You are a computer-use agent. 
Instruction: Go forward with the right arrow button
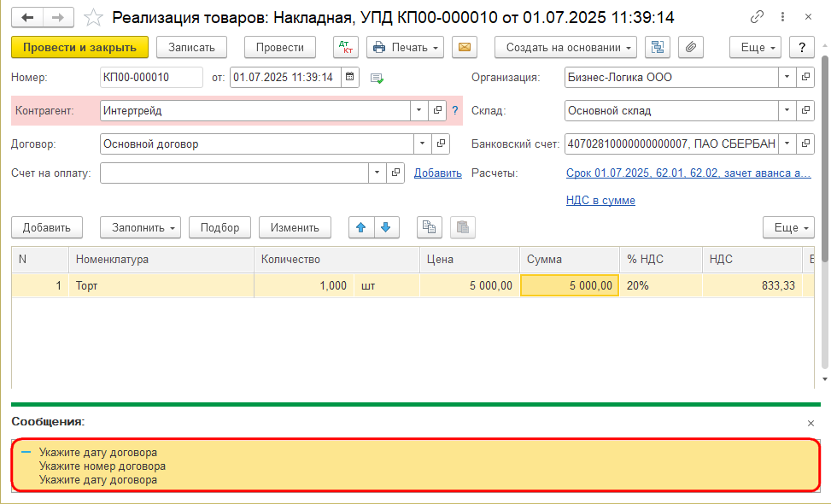[58, 17]
